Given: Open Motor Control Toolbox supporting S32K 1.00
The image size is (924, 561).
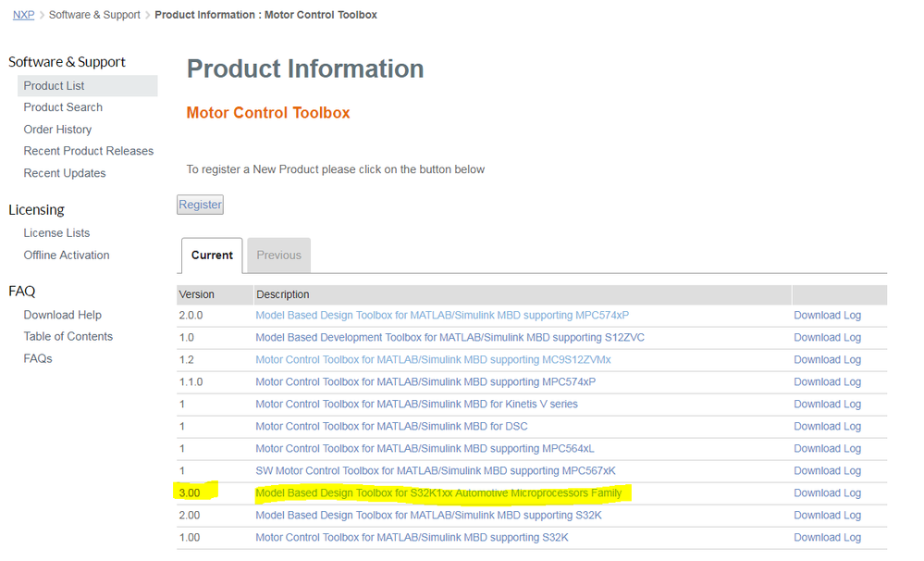Looking at the screenshot, I should (x=412, y=538).
